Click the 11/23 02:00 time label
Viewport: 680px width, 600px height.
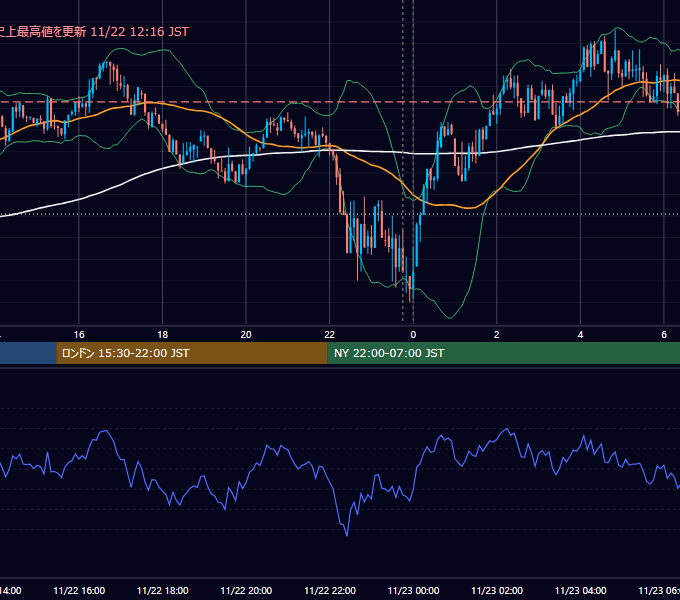(x=497, y=590)
